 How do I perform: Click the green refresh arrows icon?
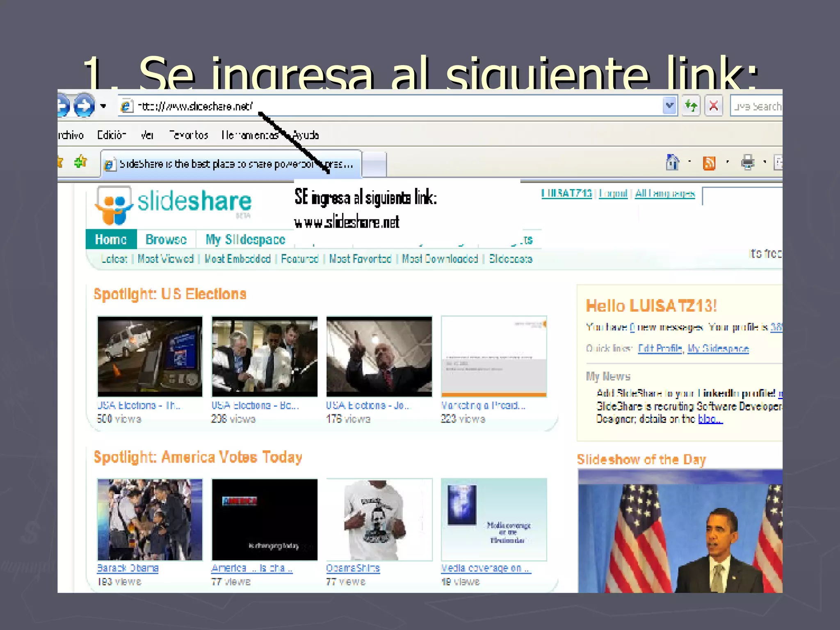(691, 106)
